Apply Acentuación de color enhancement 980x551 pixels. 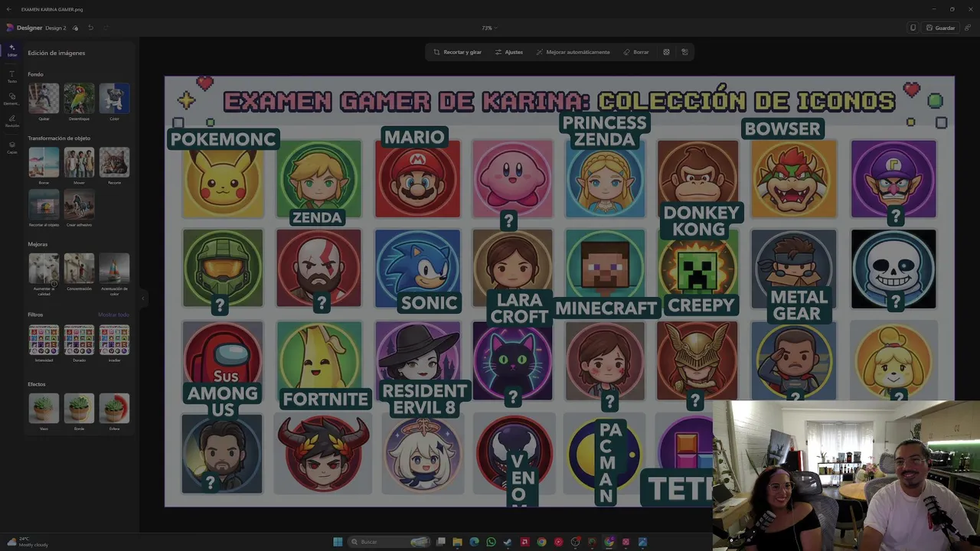pyautogui.click(x=114, y=268)
